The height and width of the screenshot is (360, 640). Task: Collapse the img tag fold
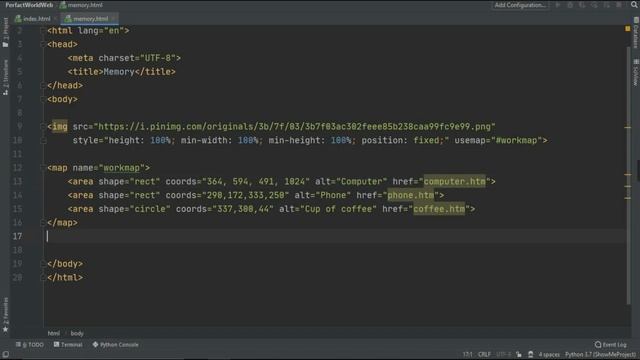tap(43, 127)
